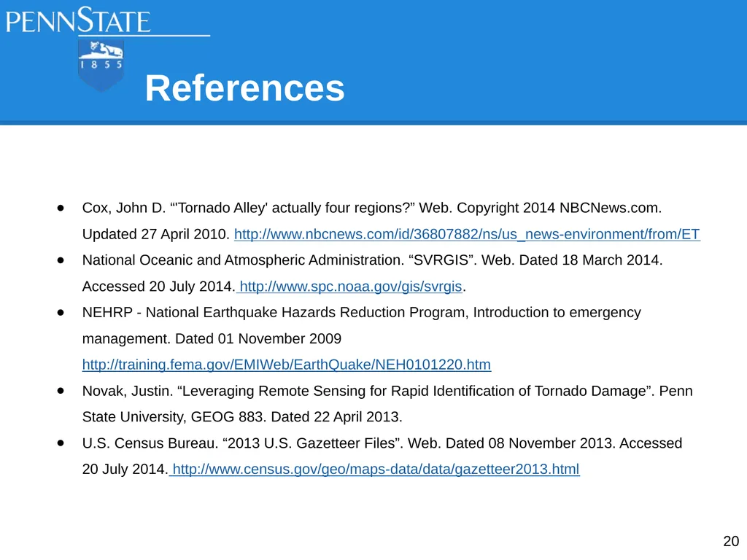Screen dimensions: 747x560
Task: Open the training.fema.gov NEH0101220 link
Action: tap(286, 365)
